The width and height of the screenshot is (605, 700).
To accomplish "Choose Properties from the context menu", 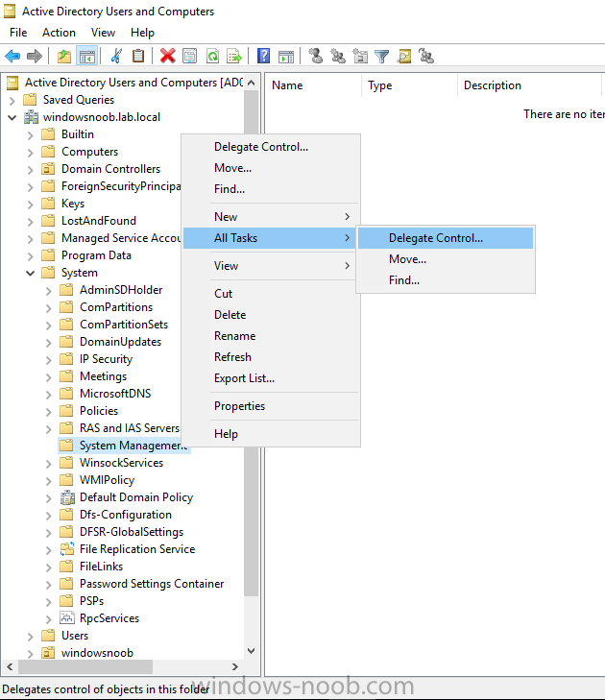I will [271, 406].
